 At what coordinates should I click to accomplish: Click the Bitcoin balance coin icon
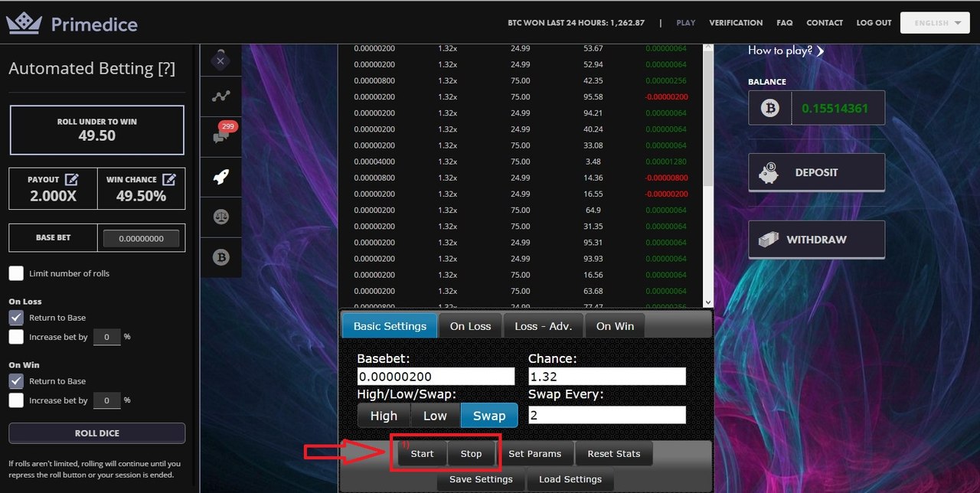point(769,108)
